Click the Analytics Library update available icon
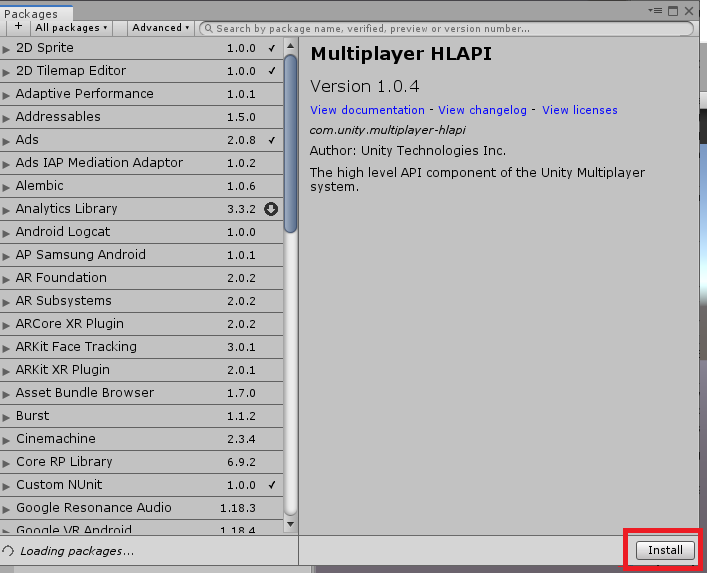This screenshot has height=573, width=707. coord(271,209)
